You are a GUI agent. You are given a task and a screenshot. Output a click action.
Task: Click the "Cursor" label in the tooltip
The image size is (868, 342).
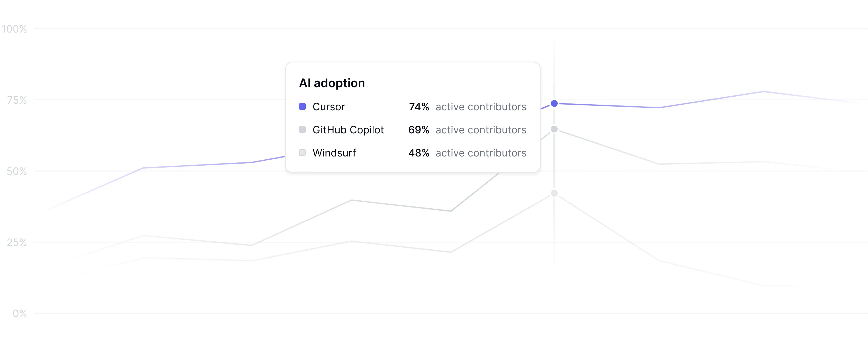tap(329, 107)
